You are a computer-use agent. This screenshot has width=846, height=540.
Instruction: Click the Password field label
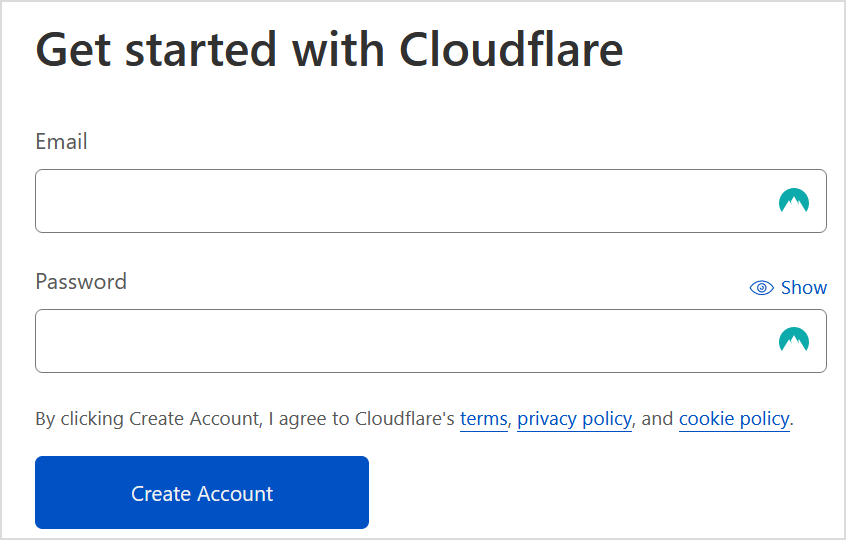(x=81, y=282)
